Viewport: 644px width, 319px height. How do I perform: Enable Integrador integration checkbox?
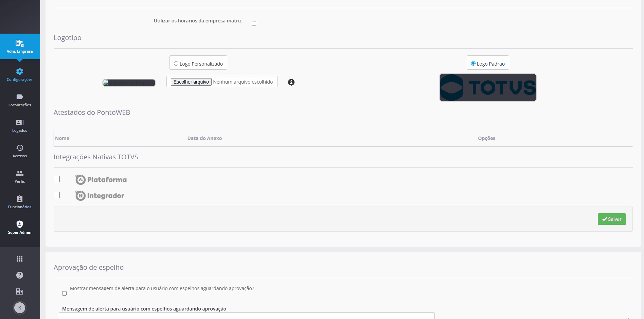click(57, 195)
